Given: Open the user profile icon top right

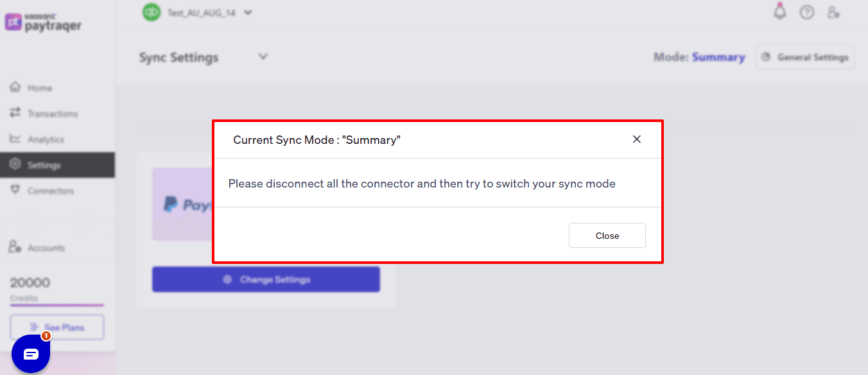Looking at the screenshot, I should (833, 12).
